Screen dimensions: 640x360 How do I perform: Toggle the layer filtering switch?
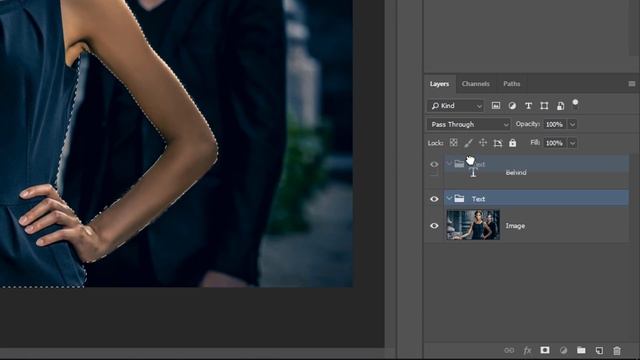tap(575, 103)
